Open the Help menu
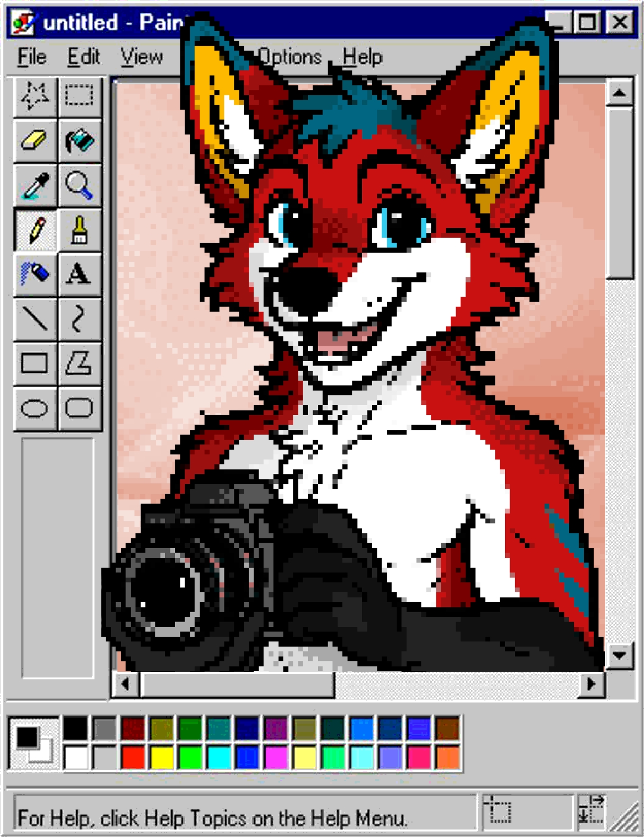 (362, 57)
